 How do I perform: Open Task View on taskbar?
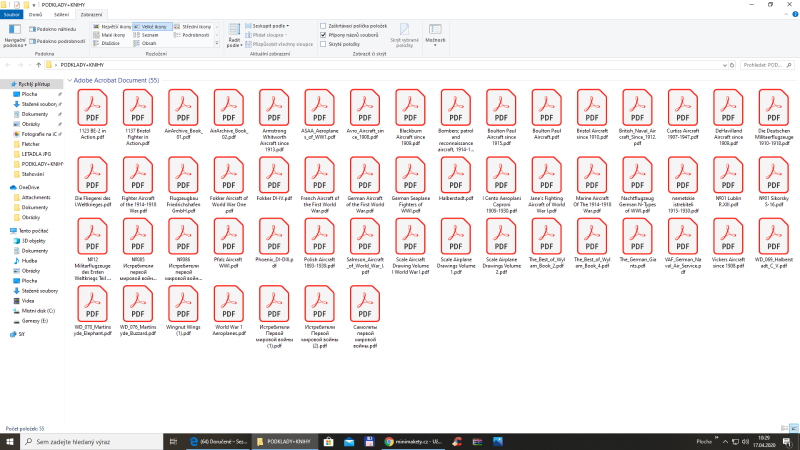(x=173, y=442)
